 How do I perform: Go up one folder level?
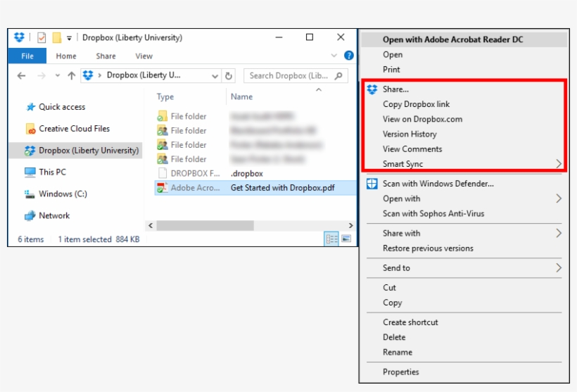click(x=71, y=76)
